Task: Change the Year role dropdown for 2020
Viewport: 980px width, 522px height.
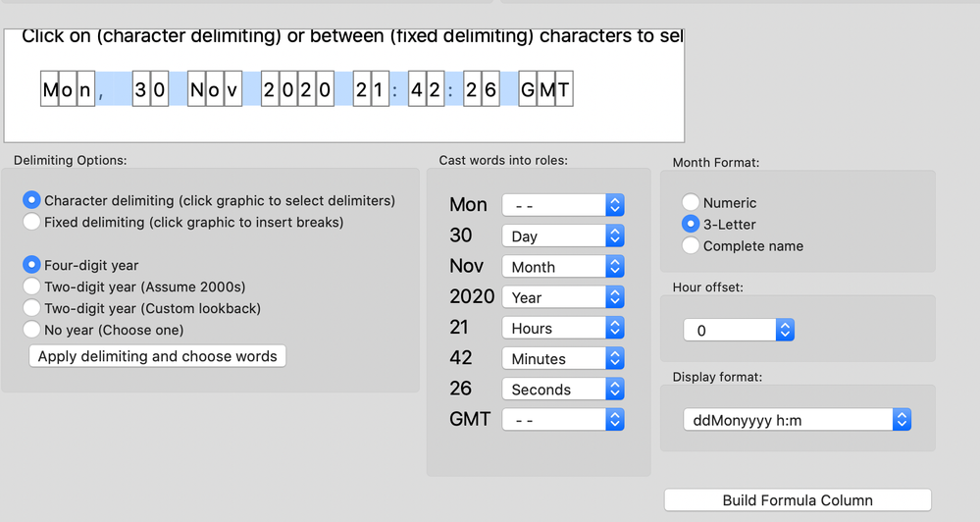Action: [563, 297]
